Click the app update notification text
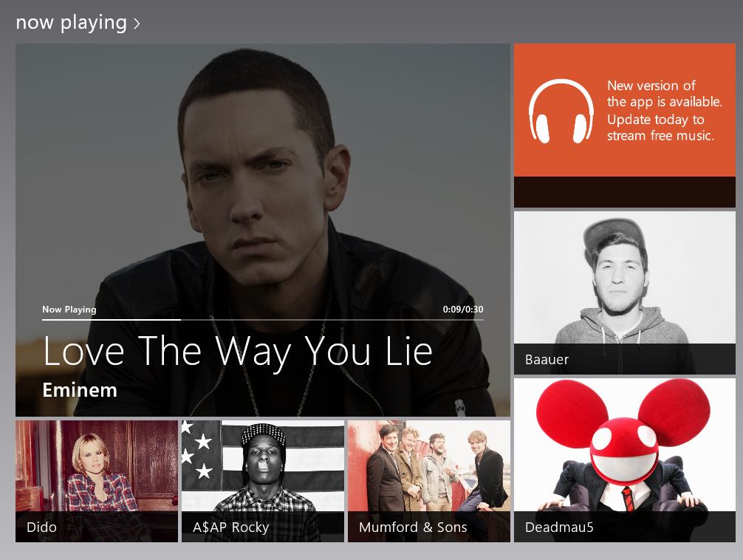This screenshot has height=560, width=743. point(664,111)
